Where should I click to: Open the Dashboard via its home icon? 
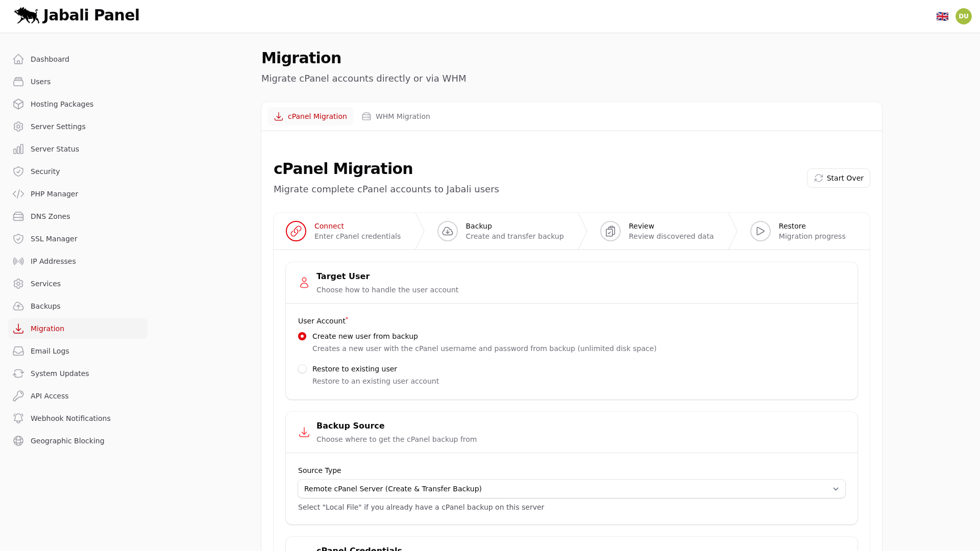point(18,59)
